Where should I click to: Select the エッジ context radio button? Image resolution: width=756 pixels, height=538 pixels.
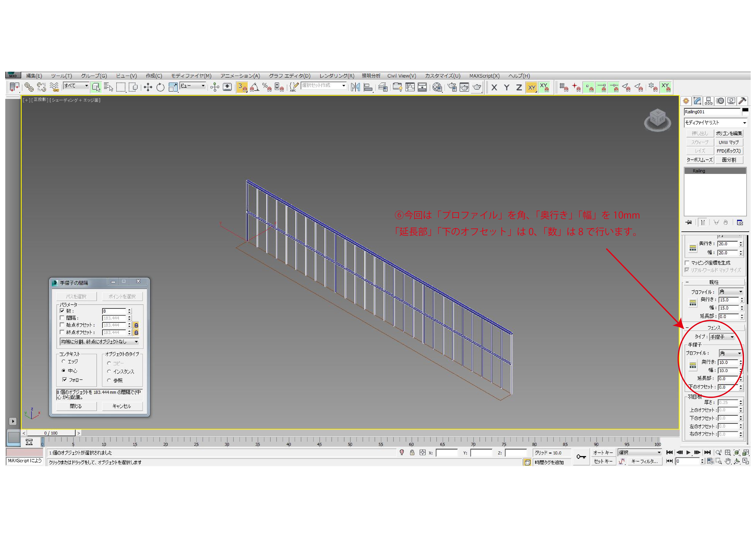64,361
